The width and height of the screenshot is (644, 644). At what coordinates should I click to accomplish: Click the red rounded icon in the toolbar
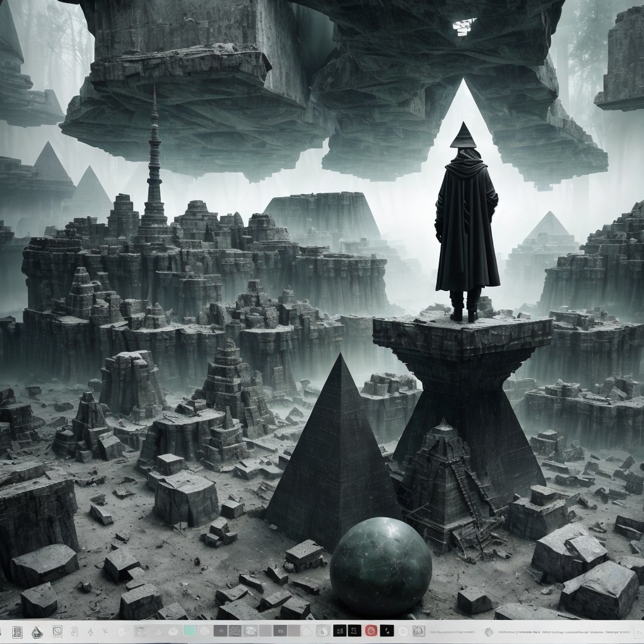pos(371,631)
